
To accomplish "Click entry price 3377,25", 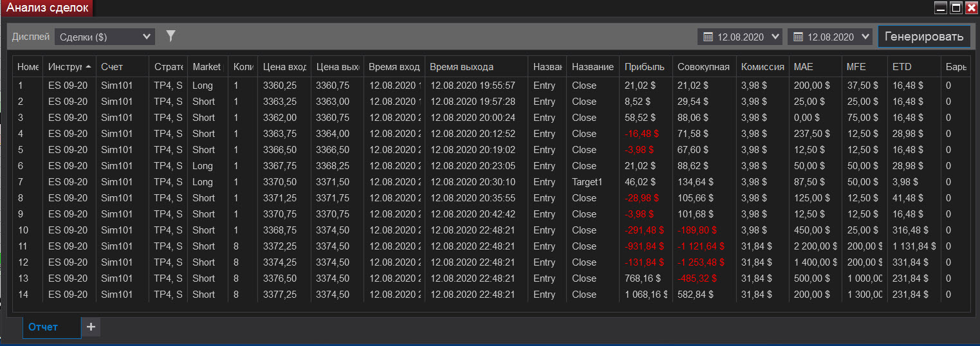I will (x=280, y=295).
